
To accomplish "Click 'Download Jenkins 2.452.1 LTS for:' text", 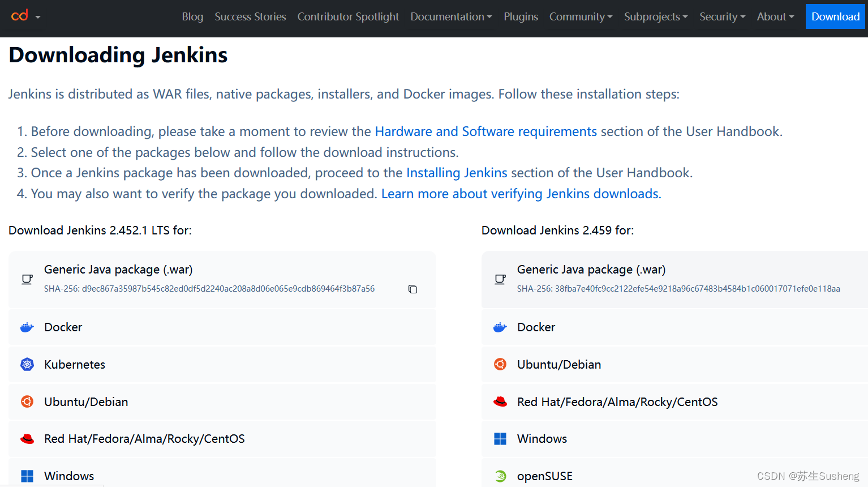I will click(100, 230).
